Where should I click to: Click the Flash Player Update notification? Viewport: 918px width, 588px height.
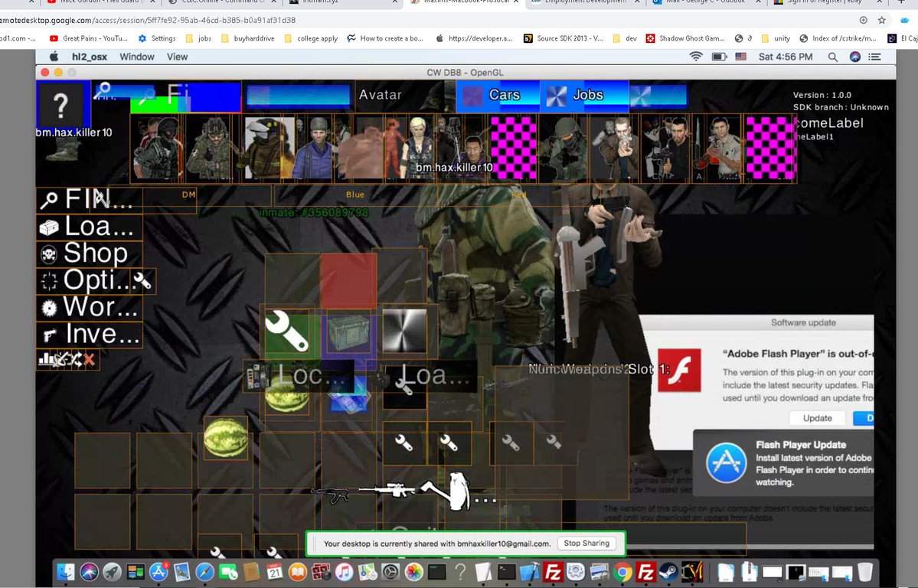[783, 462]
